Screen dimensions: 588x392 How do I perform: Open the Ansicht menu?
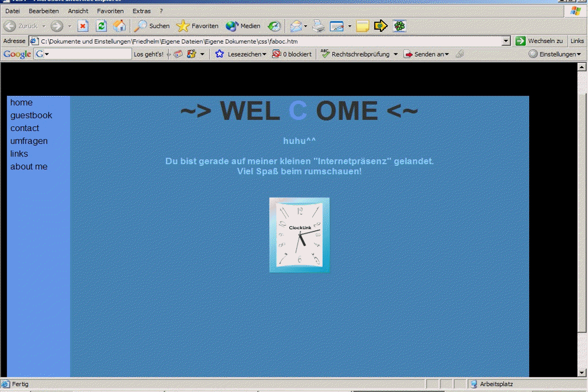point(78,11)
